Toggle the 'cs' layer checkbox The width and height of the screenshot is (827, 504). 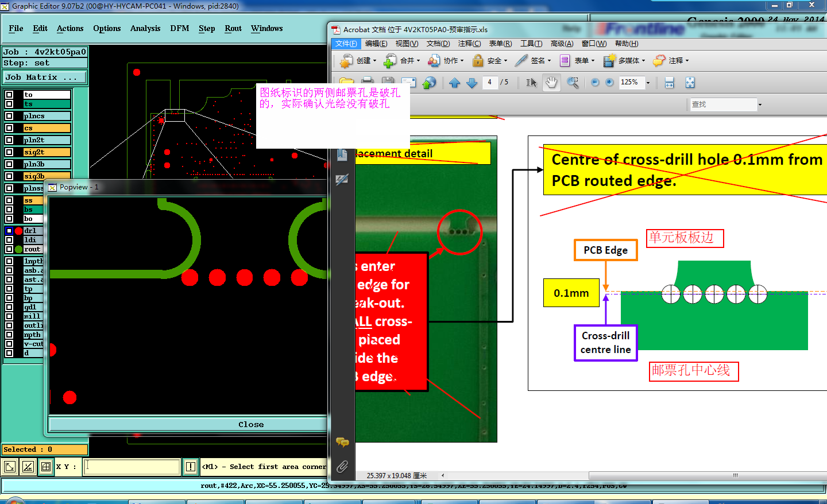point(9,128)
